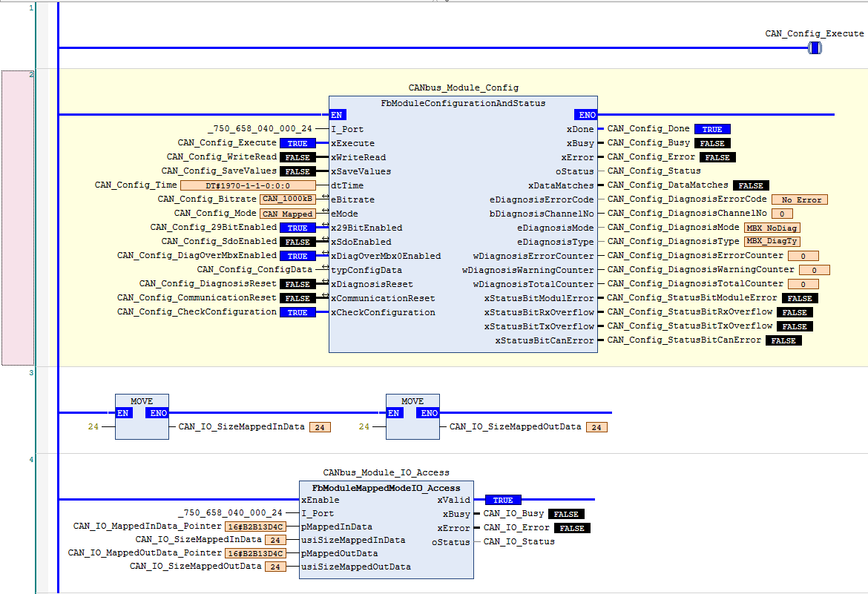Screen dimensions: 868x594
Task: Click the CAN_Config_Time value DT#1970-1-1-0:0:0
Action: coord(248,185)
